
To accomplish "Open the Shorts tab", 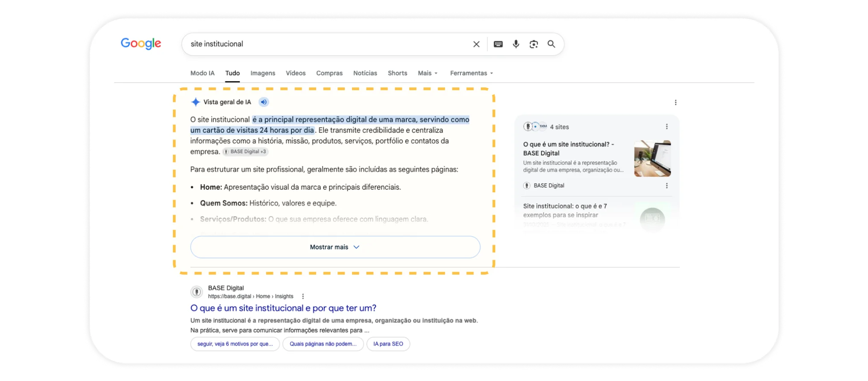I will click(397, 73).
